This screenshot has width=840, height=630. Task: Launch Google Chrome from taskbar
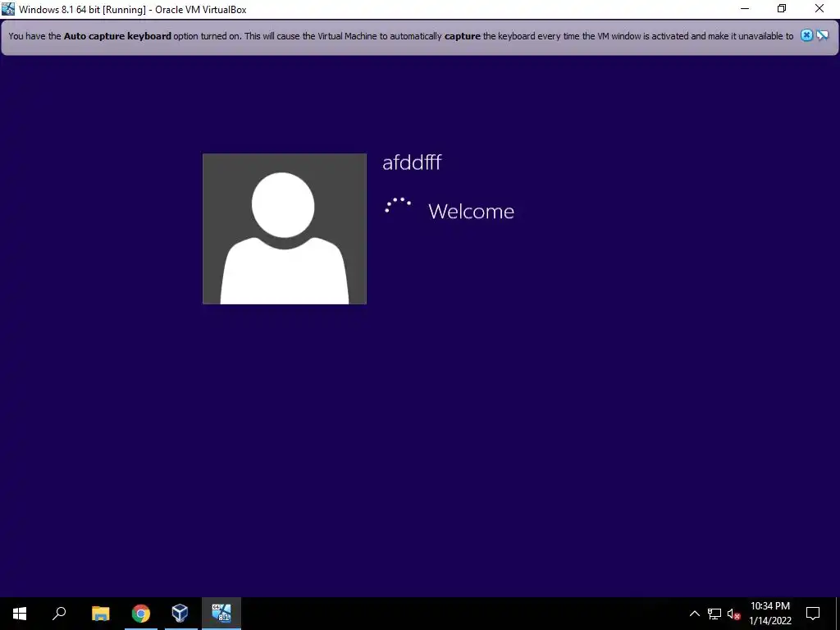(x=141, y=614)
